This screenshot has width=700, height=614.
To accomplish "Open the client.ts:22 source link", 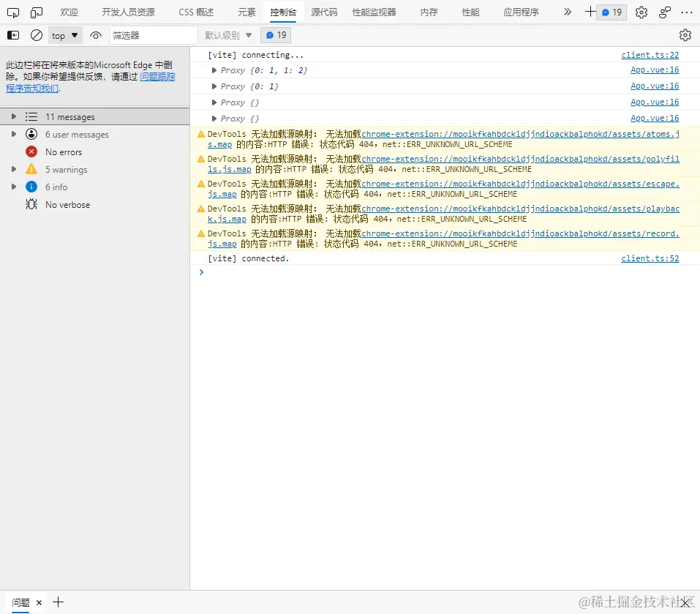I will (x=650, y=55).
